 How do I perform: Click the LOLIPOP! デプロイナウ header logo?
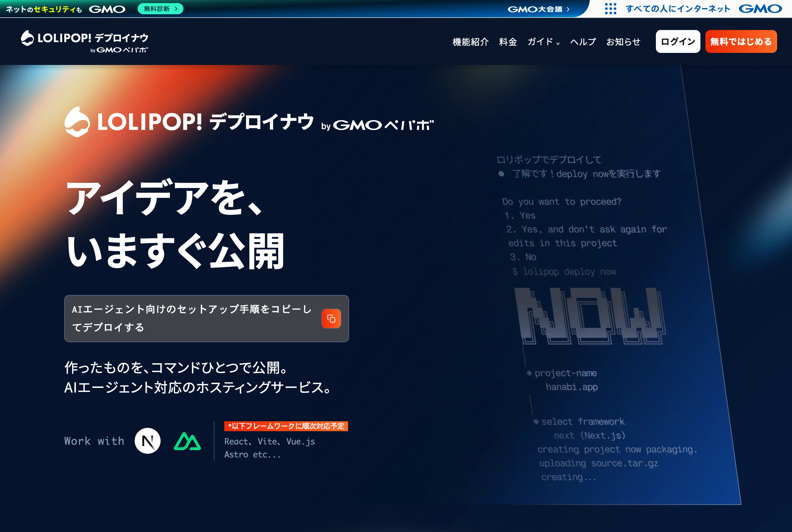[84, 42]
